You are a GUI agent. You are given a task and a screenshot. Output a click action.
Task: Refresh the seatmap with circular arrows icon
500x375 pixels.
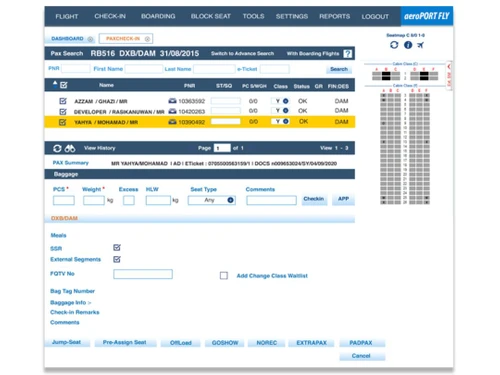[x=394, y=45]
